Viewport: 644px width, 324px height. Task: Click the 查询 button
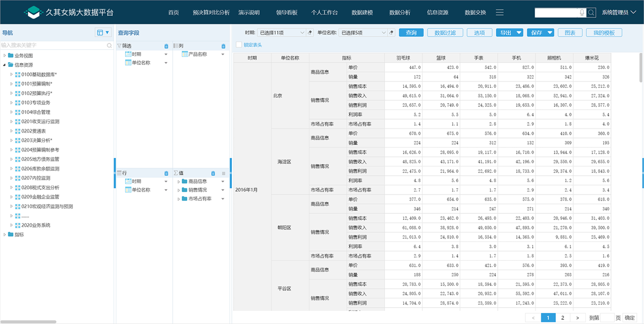coord(411,33)
